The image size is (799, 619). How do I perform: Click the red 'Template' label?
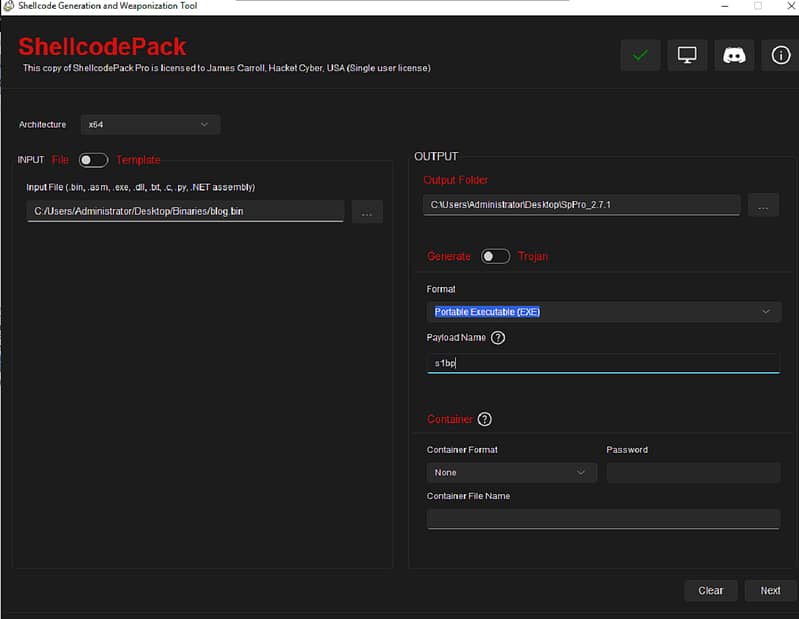pyautogui.click(x=138, y=160)
